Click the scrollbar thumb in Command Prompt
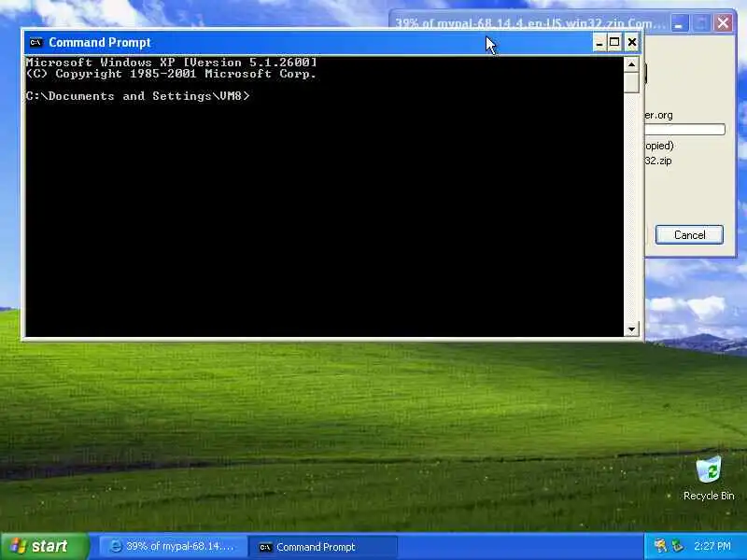Viewport: 747px width, 560px height. coord(631,82)
